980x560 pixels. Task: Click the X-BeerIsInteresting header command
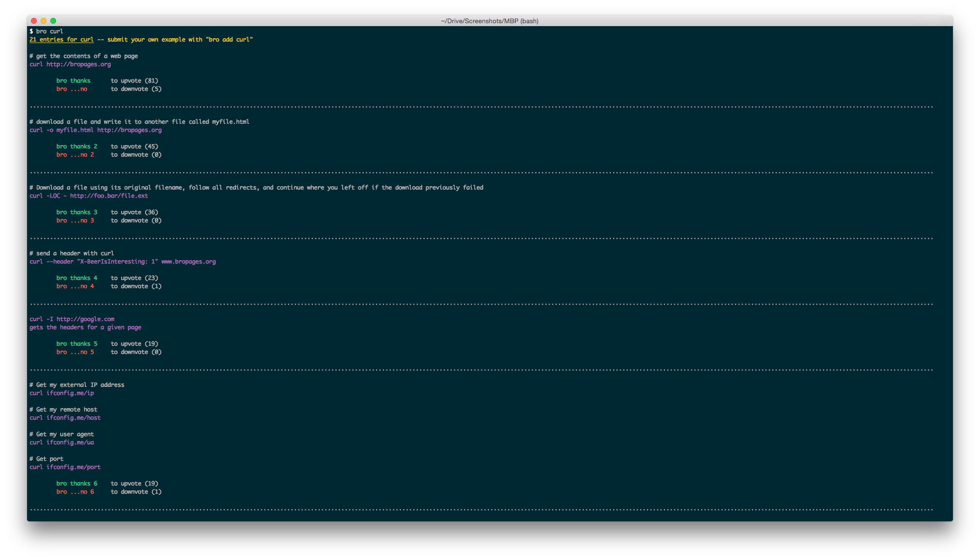(122, 262)
